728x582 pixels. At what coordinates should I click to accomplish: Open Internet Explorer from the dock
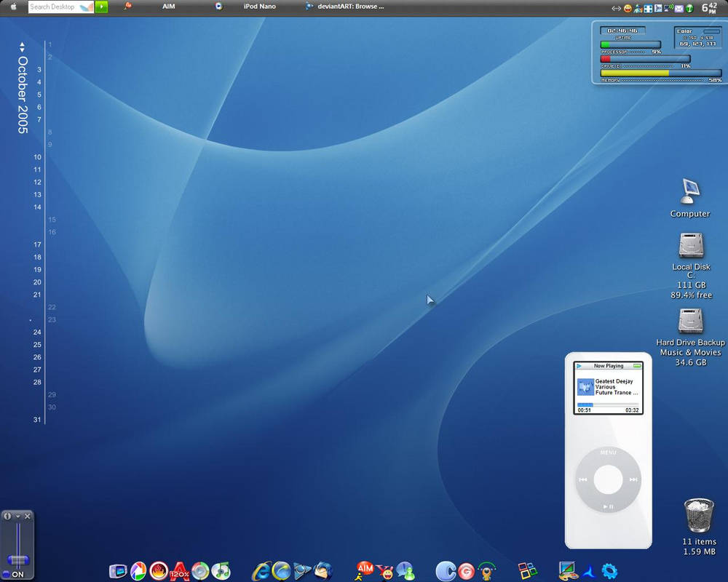[261, 571]
